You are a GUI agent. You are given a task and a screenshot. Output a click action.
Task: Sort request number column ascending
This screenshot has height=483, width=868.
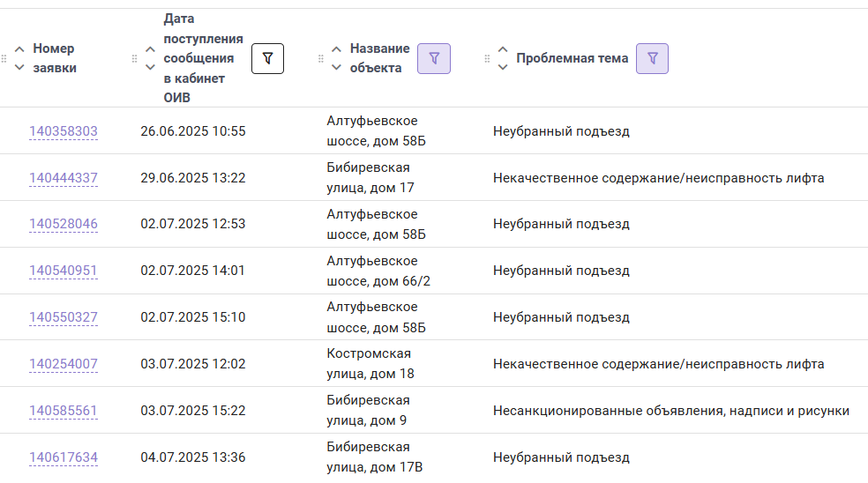[19, 49]
